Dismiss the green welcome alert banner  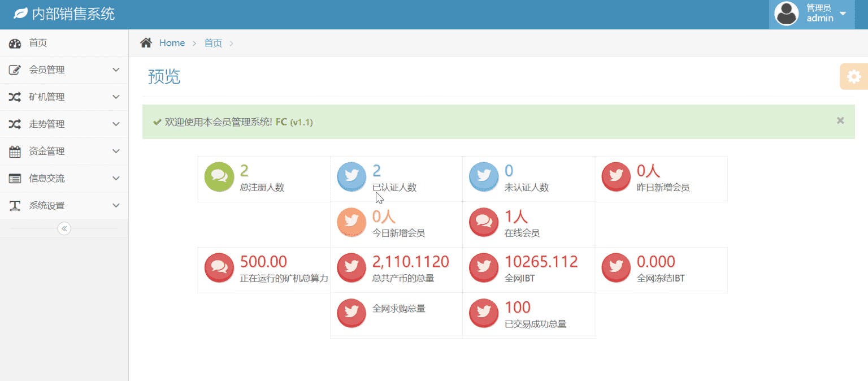coord(840,120)
